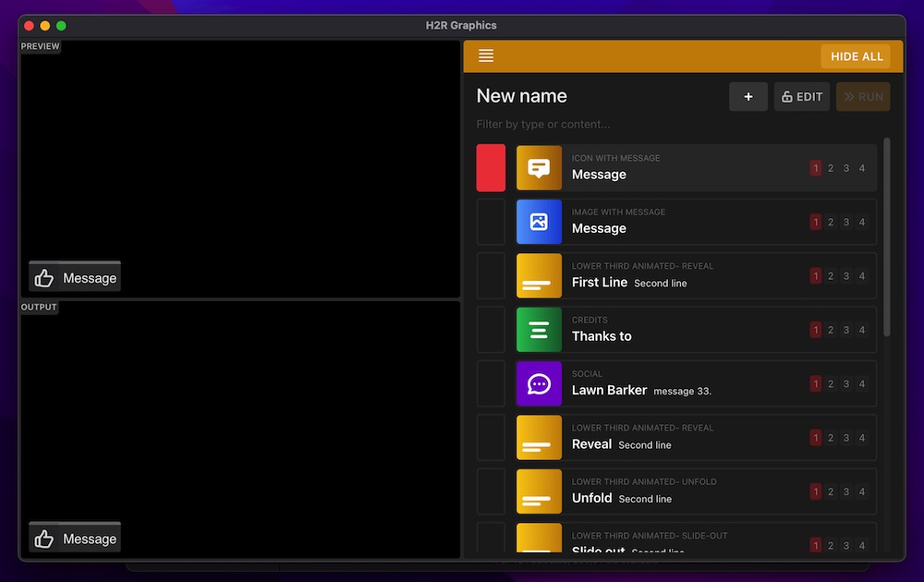Select the Message text under Image with Message
Image resolution: width=924 pixels, height=582 pixels.
[x=599, y=228]
